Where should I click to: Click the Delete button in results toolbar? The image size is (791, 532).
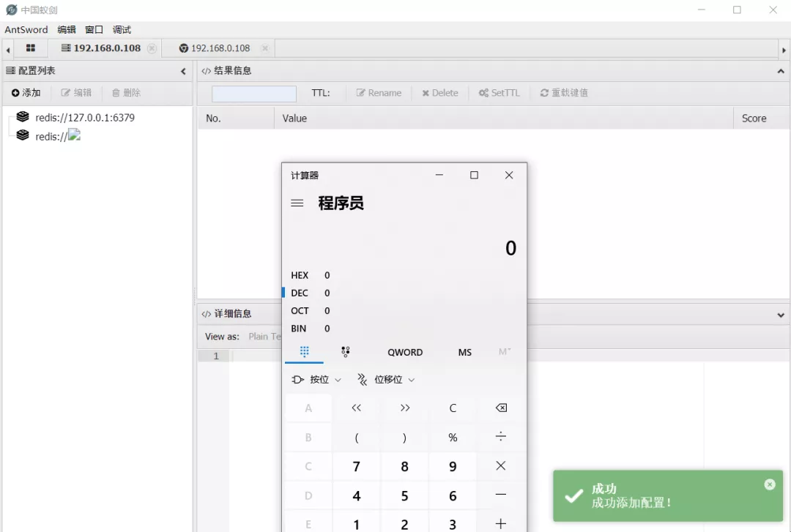pos(440,93)
